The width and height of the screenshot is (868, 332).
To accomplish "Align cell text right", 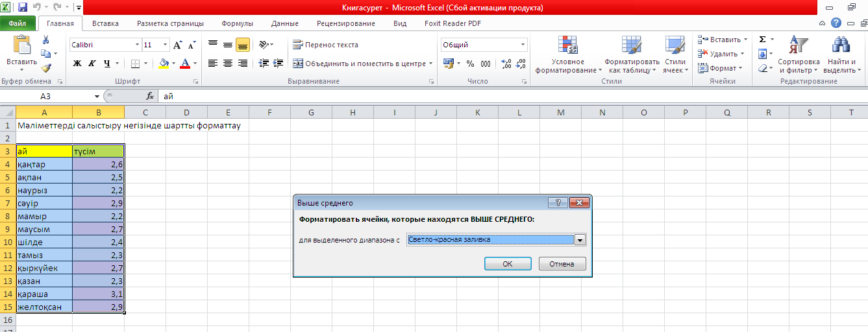I will click(x=243, y=64).
